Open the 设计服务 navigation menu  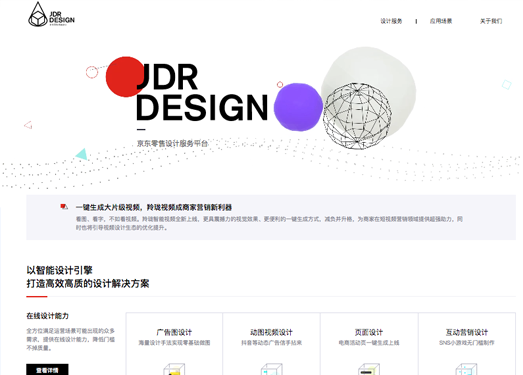391,21
